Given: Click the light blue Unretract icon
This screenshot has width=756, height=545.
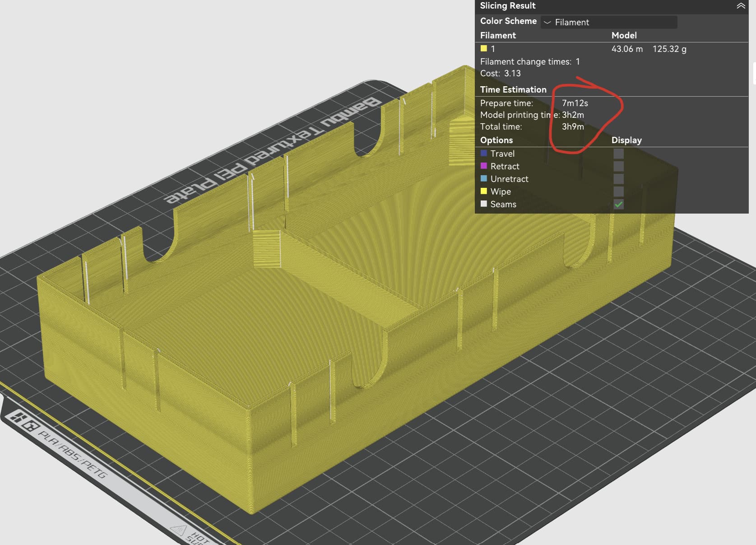Looking at the screenshot, I should coord(484,179).
